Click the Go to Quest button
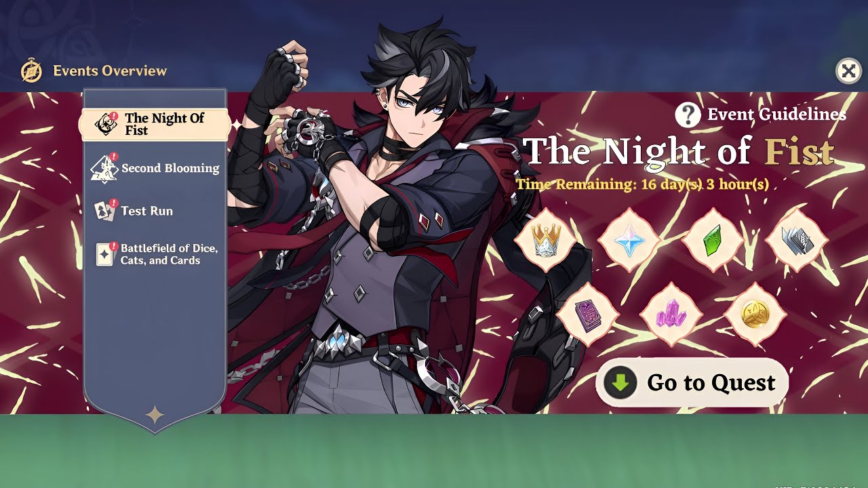Image resolution: width=868 pixels, height=488 pixels. 692,383
